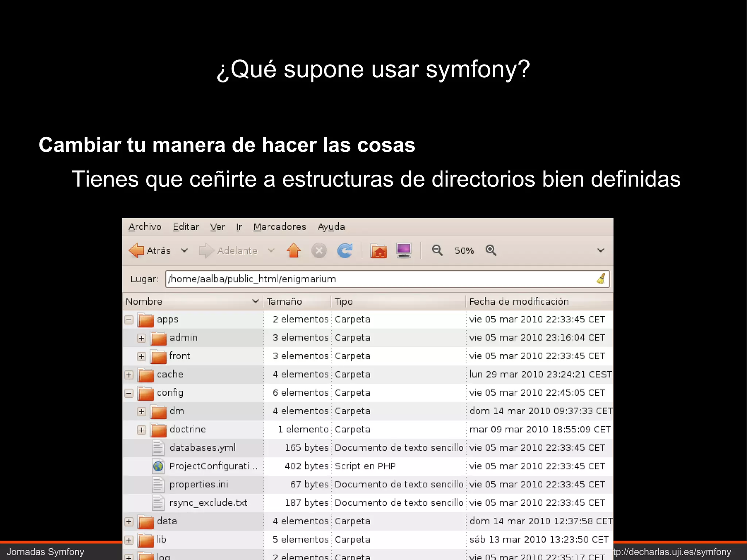Click the '6 elementos' size cell
This screenshot has height=560, width=747.
(301, 393)
